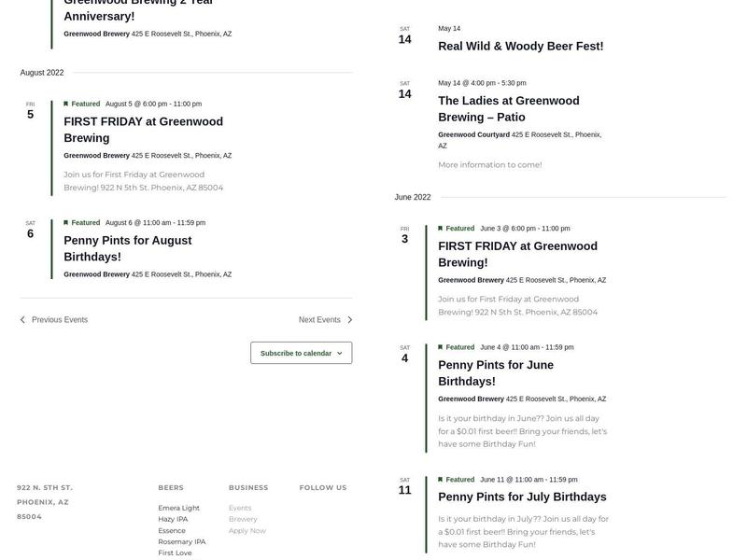Open Penny Pints for June Birthdays event
Screen dimensions: 747x560
(x=496, y=373)
